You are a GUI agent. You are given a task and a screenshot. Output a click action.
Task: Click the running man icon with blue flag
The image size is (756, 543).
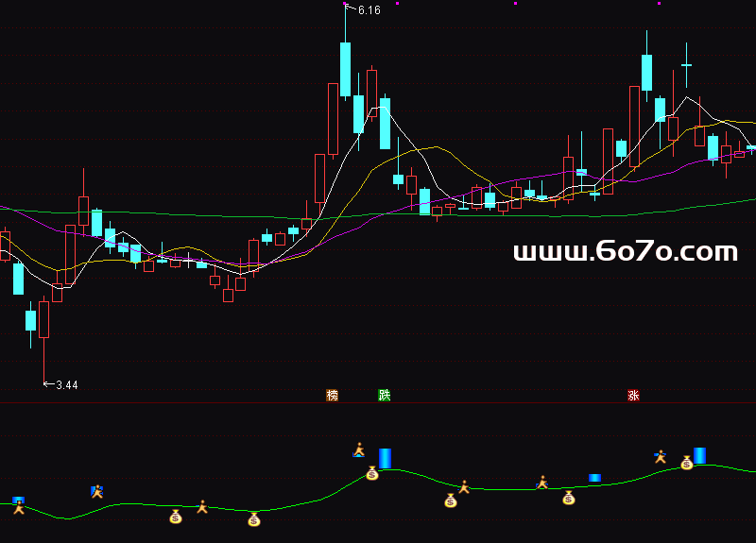coord(96,491)
